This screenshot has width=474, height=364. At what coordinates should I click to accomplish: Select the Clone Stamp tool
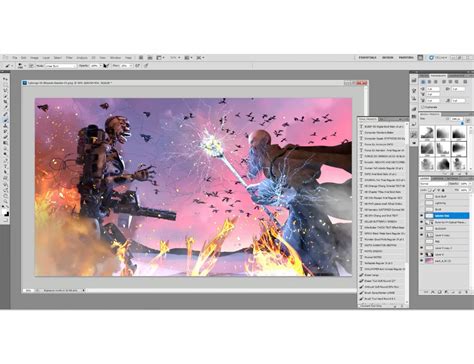coord(5,126)
